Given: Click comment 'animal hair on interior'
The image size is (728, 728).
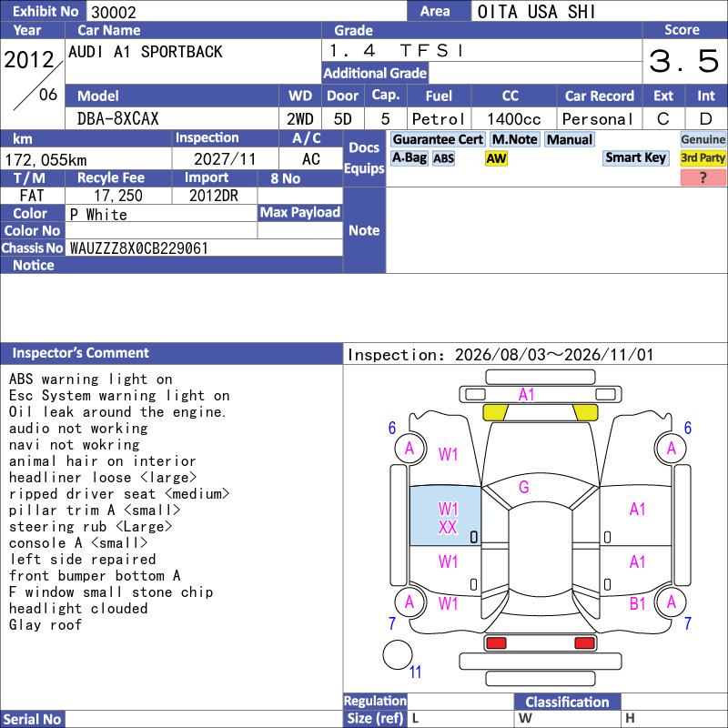Looking at the screenshot, I should (103, 461).
